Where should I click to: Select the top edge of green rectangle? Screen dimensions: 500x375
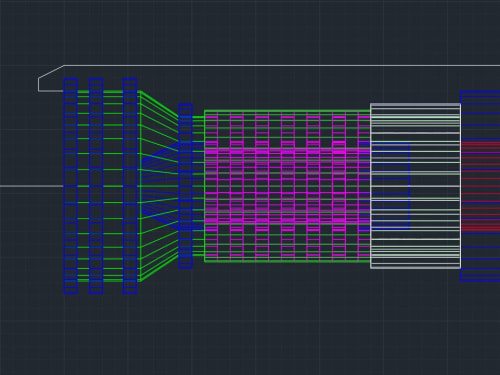[x=287, y=111]
